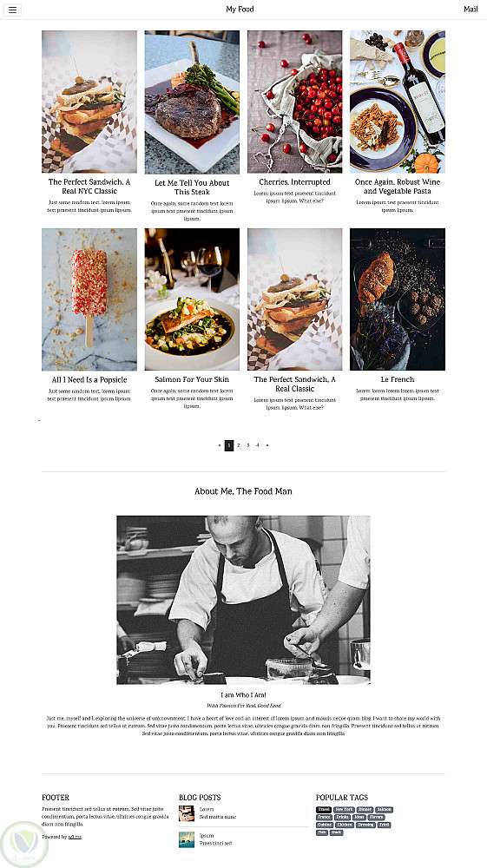This screenshot has width=487, height=868.
Task: Select pagination page 2
Action: (239, 445)
